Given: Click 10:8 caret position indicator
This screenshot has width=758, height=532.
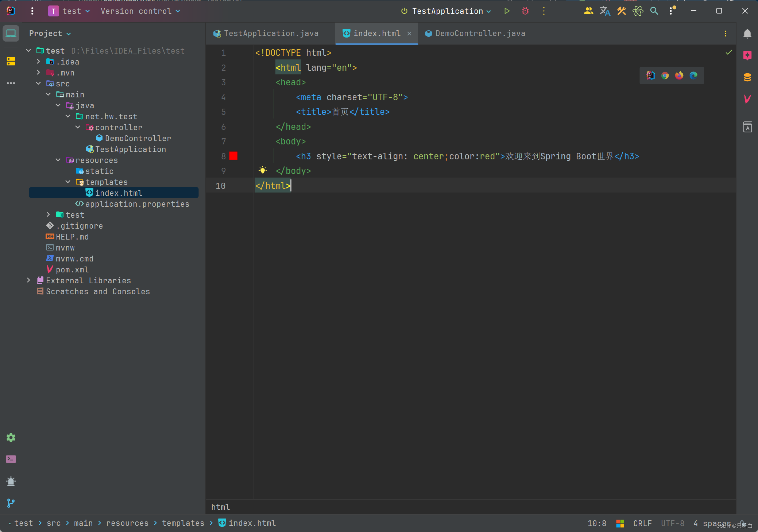Looking at the screenshot, I should pos(597,523).
